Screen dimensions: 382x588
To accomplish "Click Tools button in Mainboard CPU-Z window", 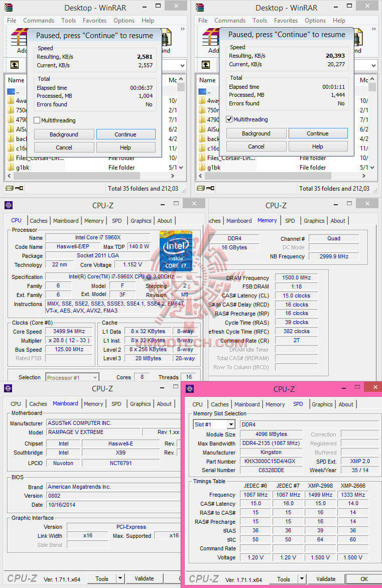I will [102, 578].
